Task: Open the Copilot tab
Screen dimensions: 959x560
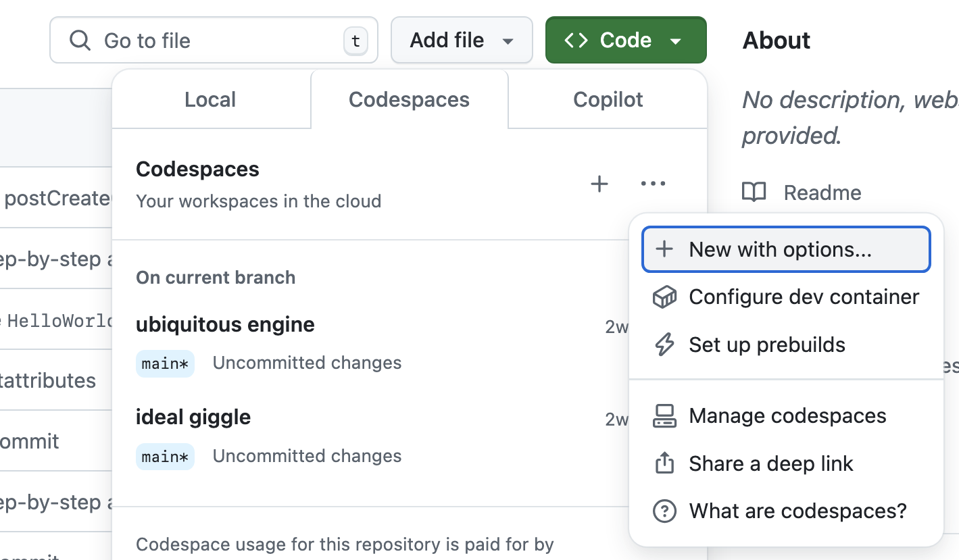Action: tap(608, 100)
